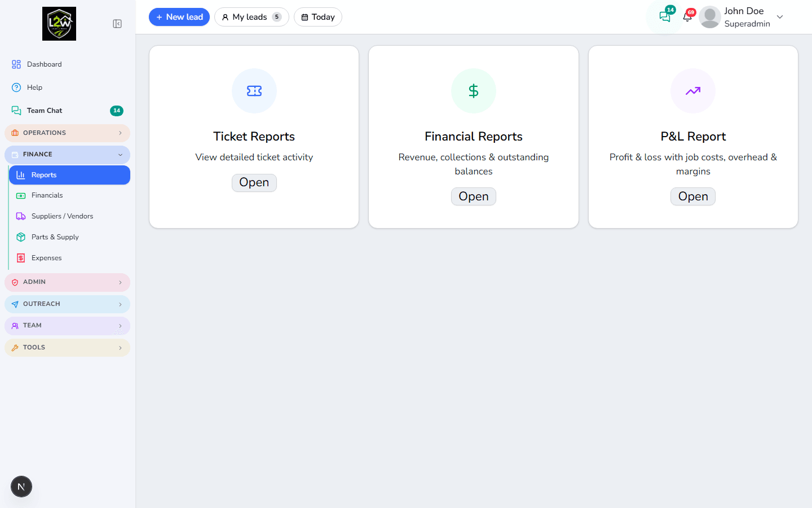Click the L2W logo in the sidebar
The width and height of the screenshot is (812, 508).
click(59, 24)
